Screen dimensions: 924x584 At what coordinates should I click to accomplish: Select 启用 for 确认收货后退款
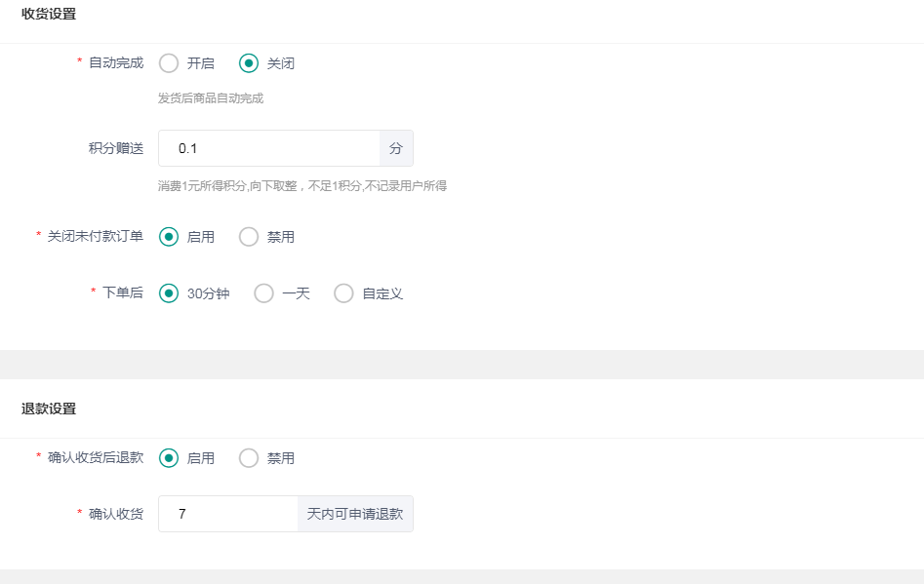point(169,458)
